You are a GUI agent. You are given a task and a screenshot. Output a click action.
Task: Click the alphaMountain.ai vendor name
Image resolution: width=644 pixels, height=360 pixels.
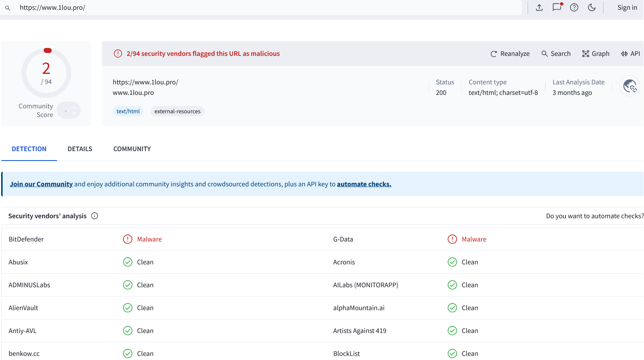click(x=359, y=308)
